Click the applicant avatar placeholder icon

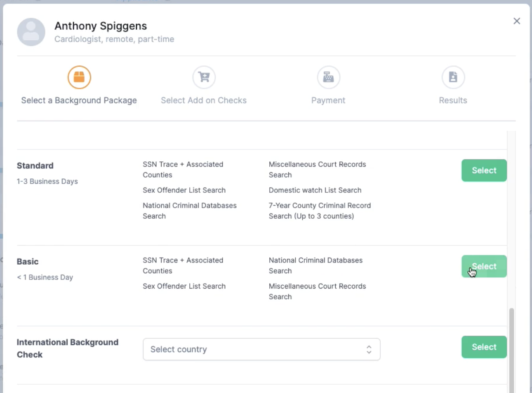(31, 32)
